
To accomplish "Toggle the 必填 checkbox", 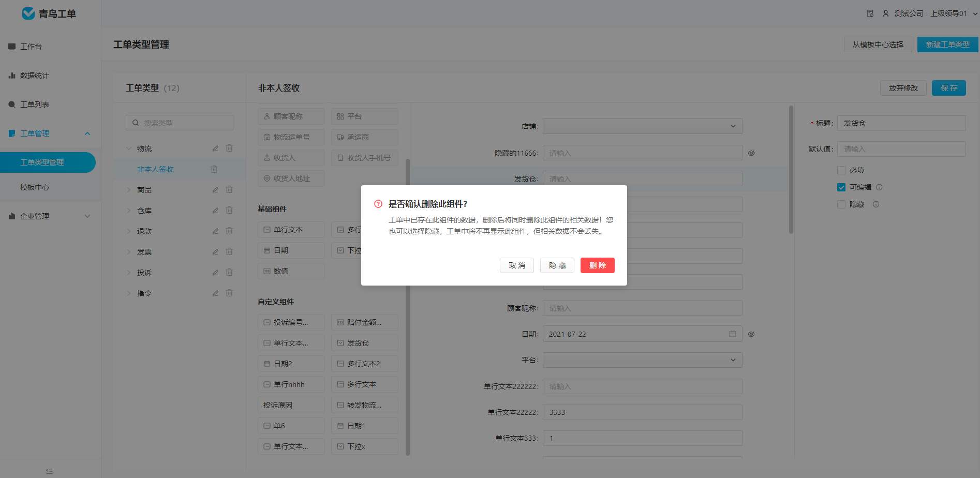I will [841, 170].
